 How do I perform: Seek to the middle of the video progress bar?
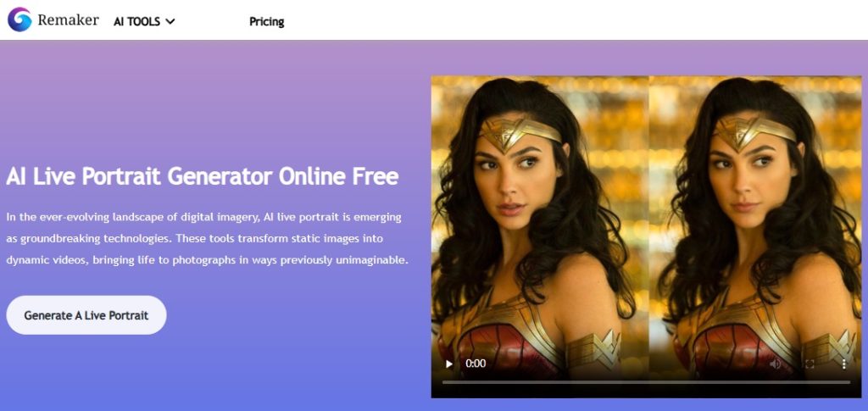[646, 382]
